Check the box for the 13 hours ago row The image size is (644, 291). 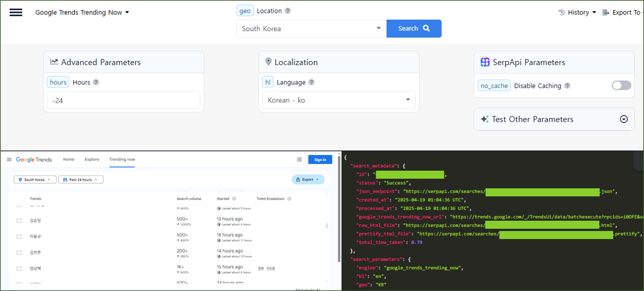19,221
